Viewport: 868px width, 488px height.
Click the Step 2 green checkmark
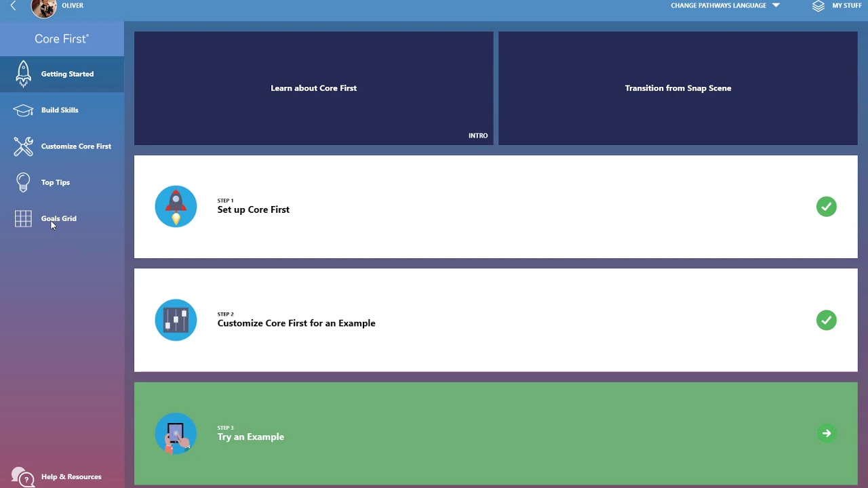[x=826, y=320]
